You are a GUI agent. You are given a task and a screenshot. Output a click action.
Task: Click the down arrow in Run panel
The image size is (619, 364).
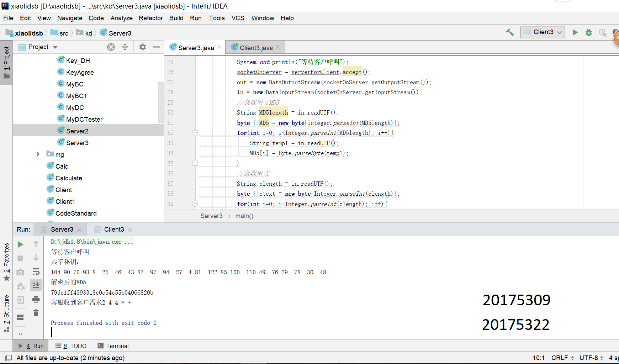pos(36,258)
